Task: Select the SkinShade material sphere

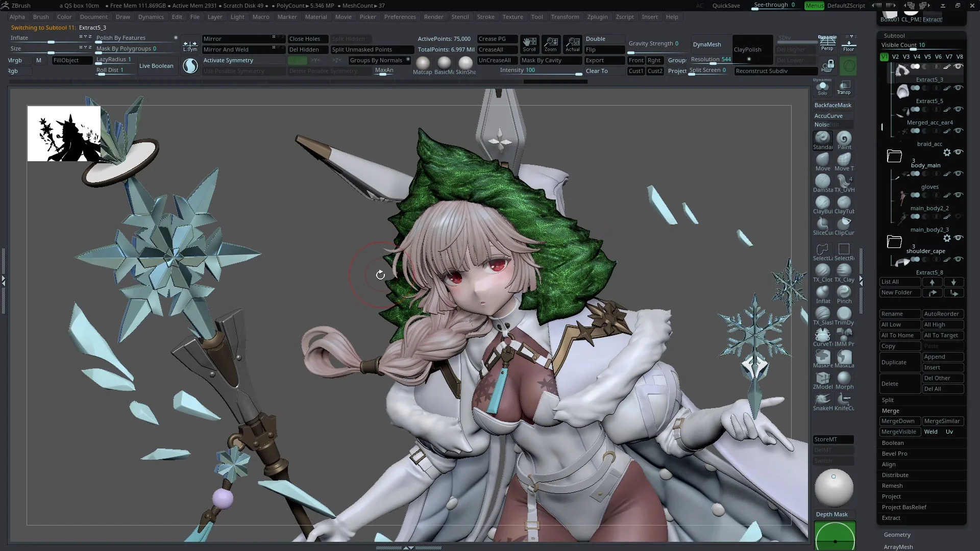Action: 465,65
